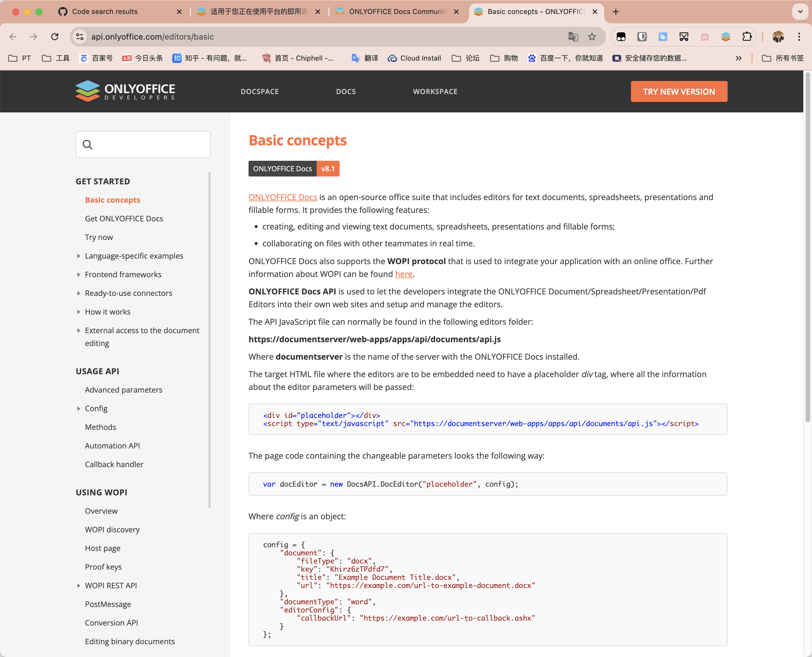Image resolution: width=812 pixels, height=657 pixels.
Task: Open the 翻译 bookmark
Action: point(365,58)
